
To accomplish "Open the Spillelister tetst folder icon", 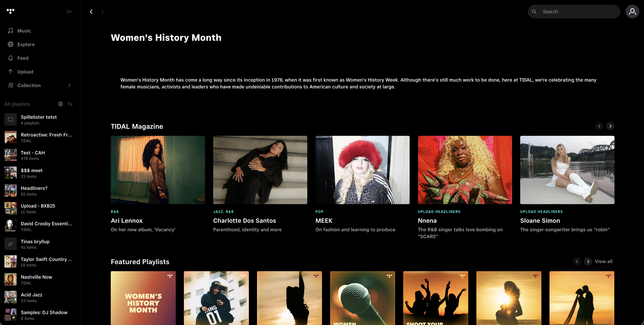I will click(10, 119).
